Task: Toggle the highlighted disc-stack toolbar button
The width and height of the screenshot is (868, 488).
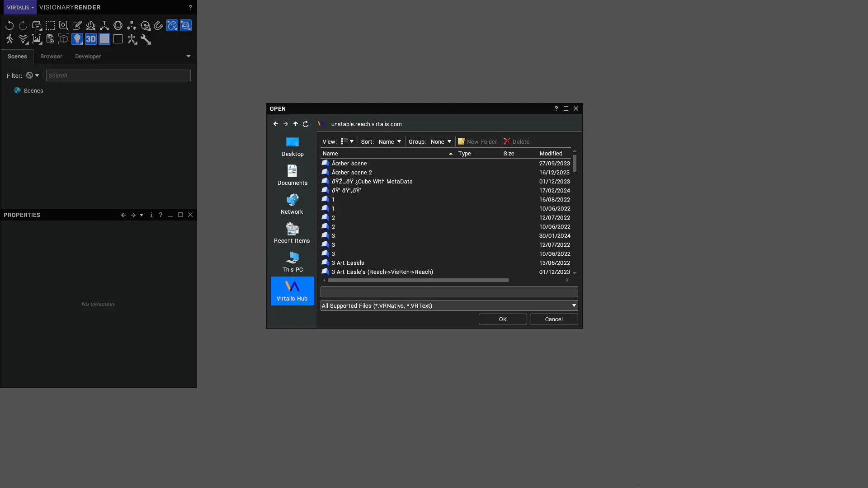Action: [x=186, y=26]
